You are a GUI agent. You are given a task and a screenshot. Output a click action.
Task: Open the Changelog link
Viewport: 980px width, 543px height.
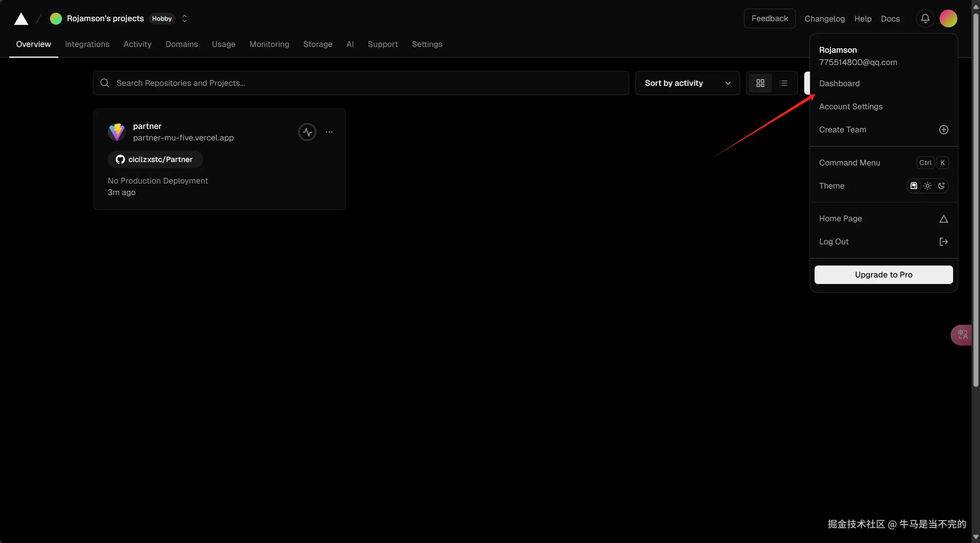[x=825, y=19]
